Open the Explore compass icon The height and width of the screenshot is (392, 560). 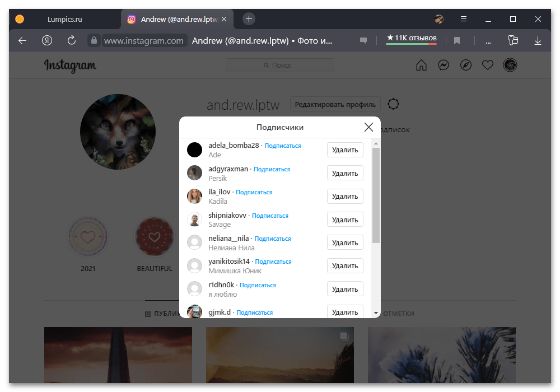pyautogui.click(x=465, y=66)
